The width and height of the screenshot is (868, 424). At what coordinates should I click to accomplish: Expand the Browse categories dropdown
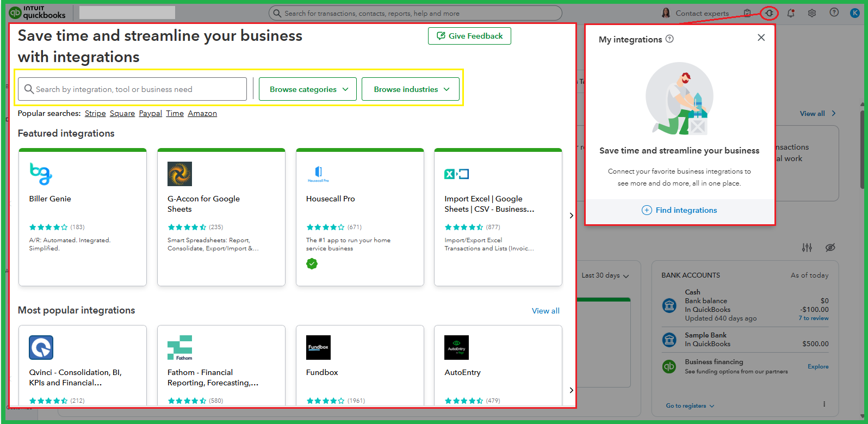click(x=307, y=89)
